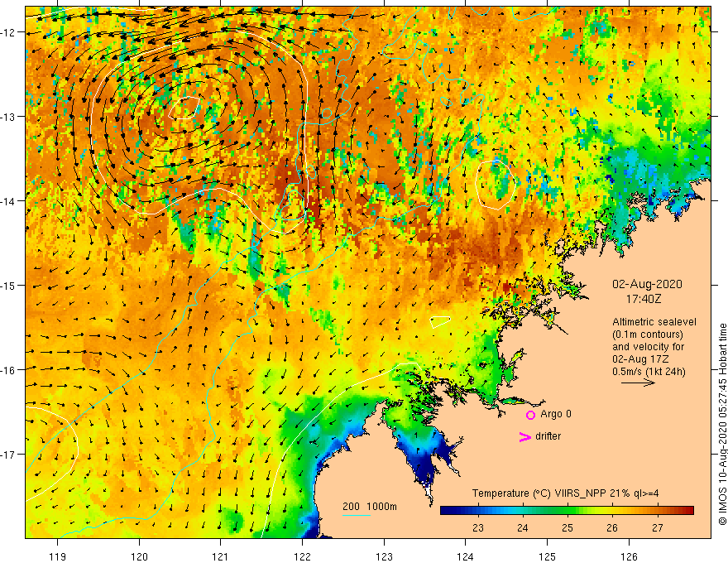728x563 pixels.
Task: Click the magenta Argo 0 circle marker
Action: tap(530, 415)
